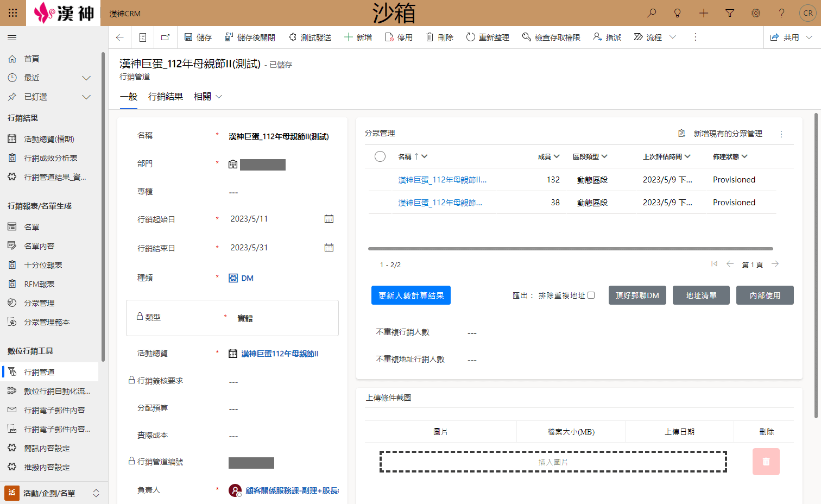The image size is (821, 504).
Task: Click the 分眾管理 grid horizontal scrollbar
Action: 571,249
